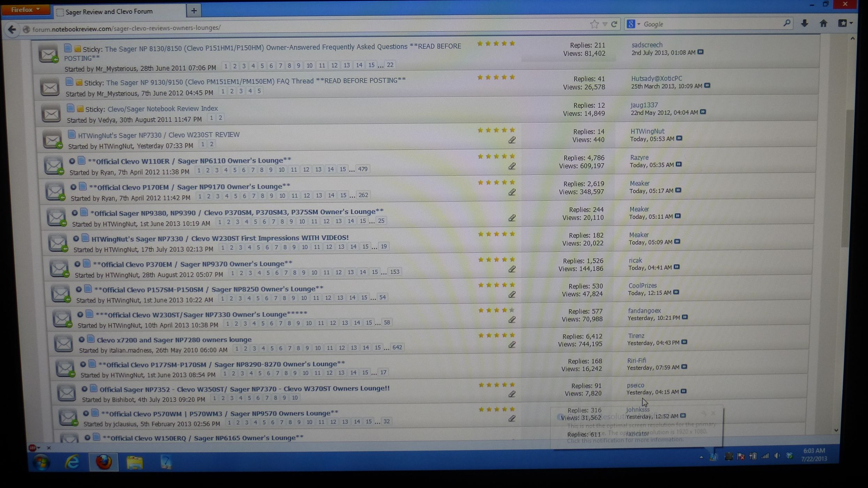Open the bookmarks star dropdown arrow
The height and width of the screenshot is (488, 868).
pos(605,24)
